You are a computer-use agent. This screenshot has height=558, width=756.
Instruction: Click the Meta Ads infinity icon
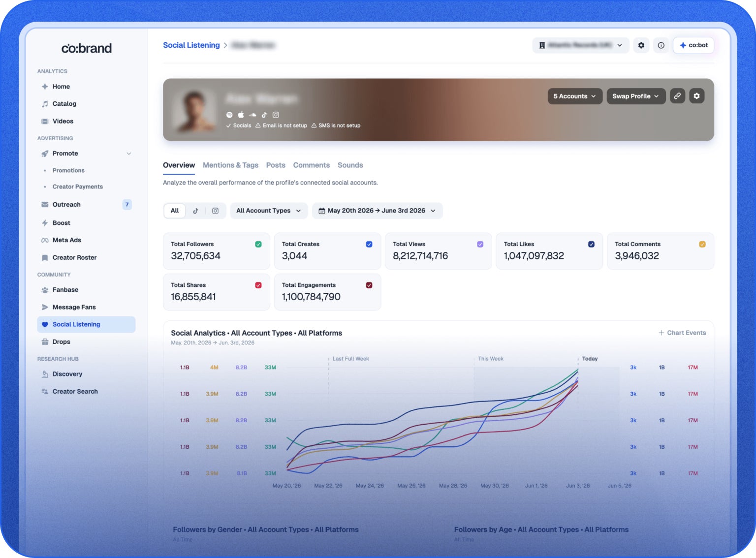tap(45, 240)
